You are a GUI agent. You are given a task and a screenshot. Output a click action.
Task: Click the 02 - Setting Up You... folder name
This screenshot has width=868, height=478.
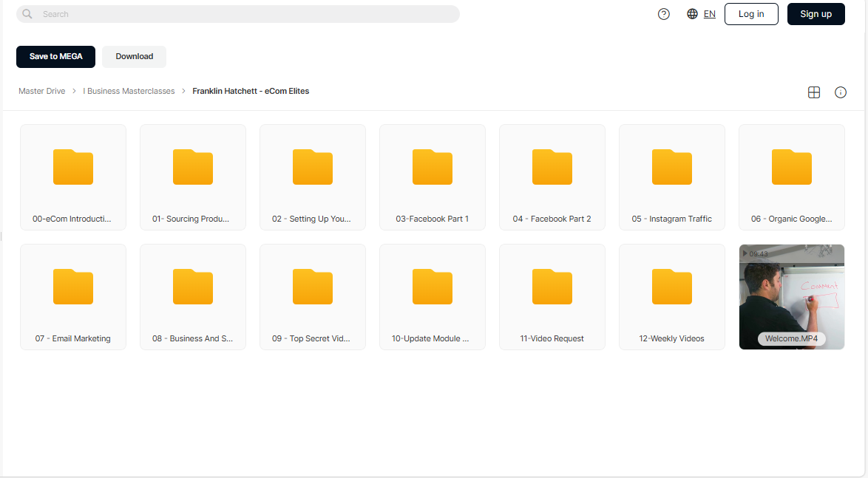point(312,219)
